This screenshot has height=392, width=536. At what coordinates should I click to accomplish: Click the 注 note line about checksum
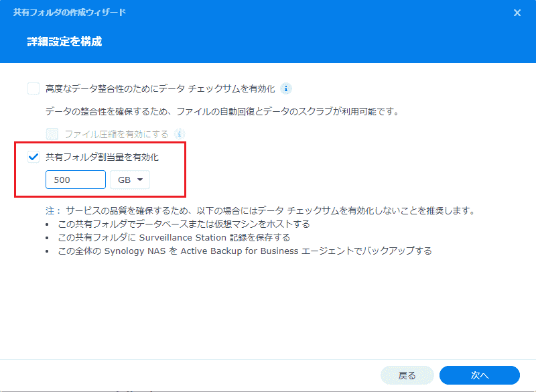point(260,210)
